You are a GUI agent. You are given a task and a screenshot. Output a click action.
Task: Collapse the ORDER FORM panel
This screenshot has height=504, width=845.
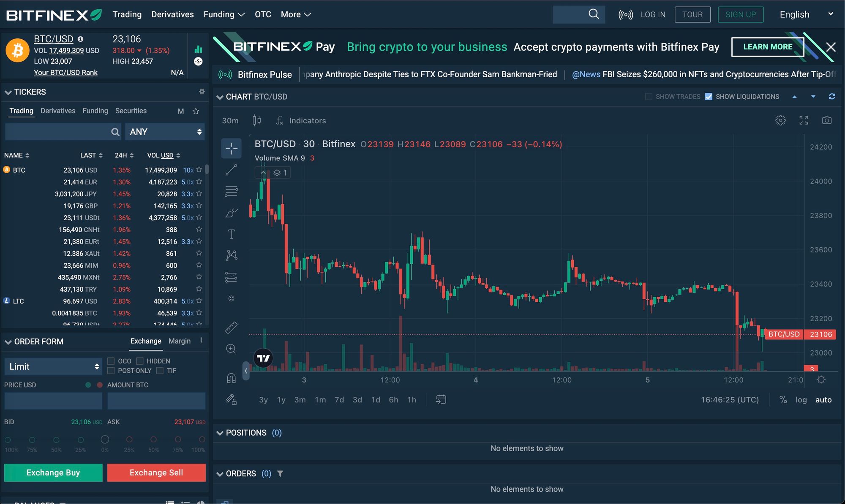pos(8,342)
